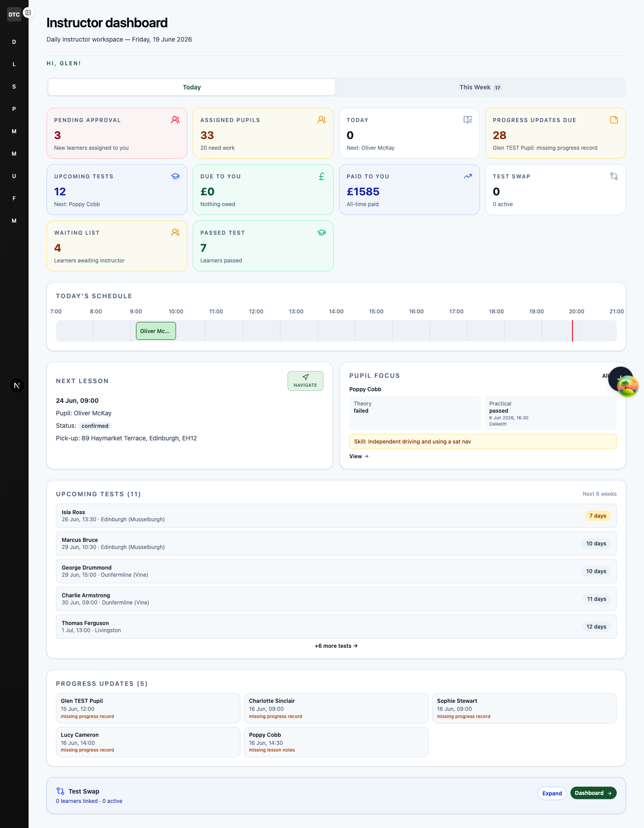This screenshot has height=828, width=644.
Task: Switch to the This Week tab
Action: point(480,87)
